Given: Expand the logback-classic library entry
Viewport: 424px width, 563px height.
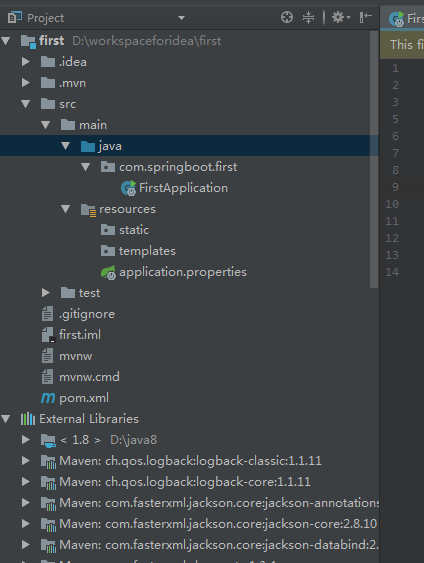Looking at the screenshot, I should (x=25, y=461).
